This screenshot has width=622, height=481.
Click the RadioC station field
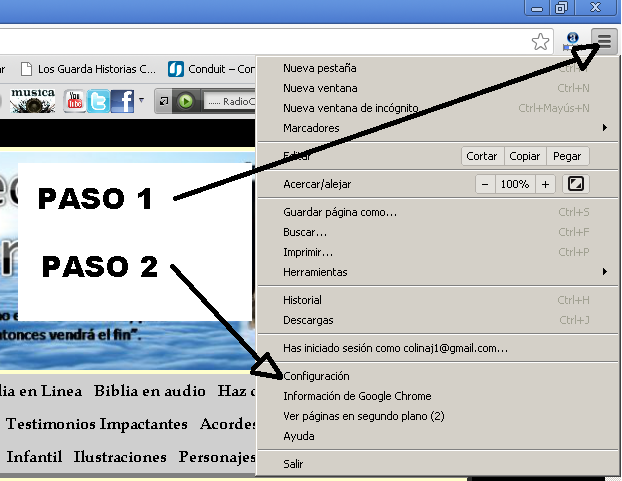click(230, 102)
